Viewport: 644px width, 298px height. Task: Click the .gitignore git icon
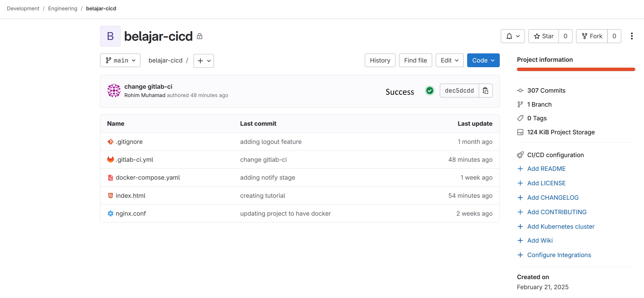coord(110,142)
